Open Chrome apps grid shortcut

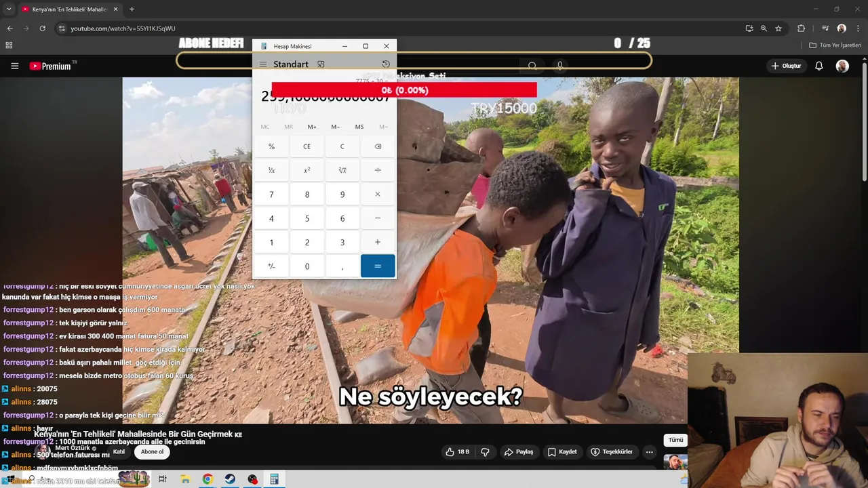click(9, 45)
